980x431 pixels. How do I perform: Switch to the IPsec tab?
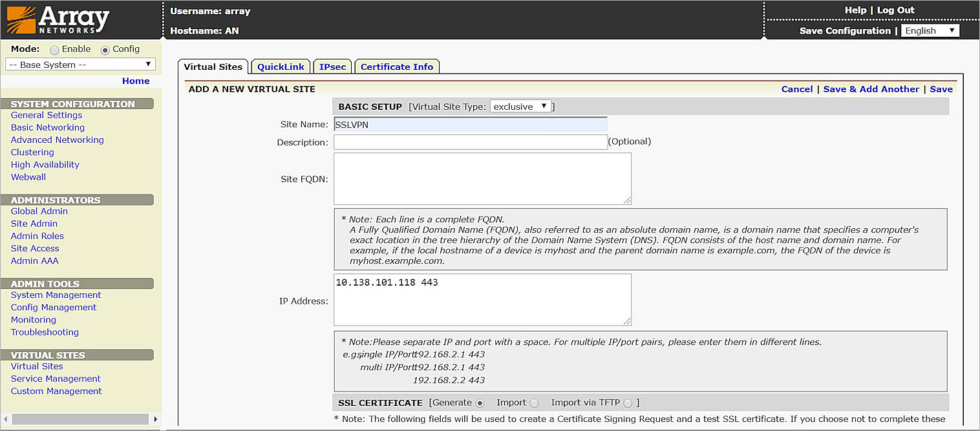point(332,66)
